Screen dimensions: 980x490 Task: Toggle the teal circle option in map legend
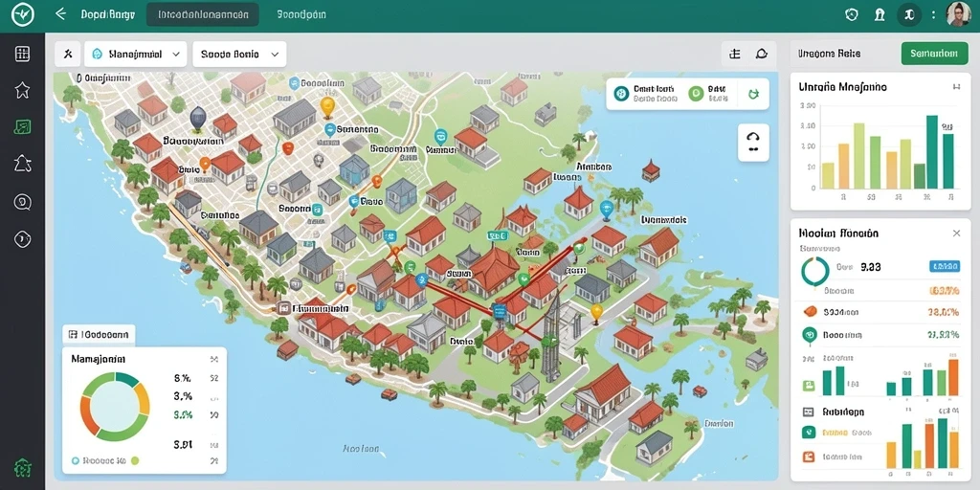tap(620, 94)
